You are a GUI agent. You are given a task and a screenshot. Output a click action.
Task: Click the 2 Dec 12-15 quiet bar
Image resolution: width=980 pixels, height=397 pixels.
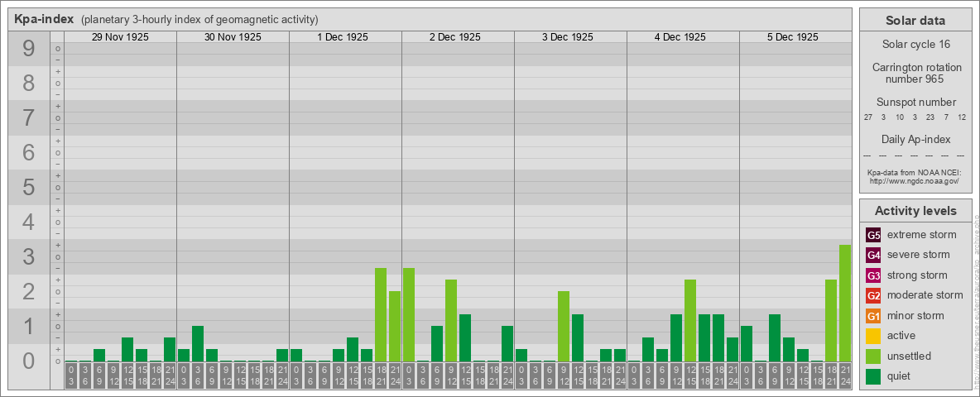click(465, 338)
